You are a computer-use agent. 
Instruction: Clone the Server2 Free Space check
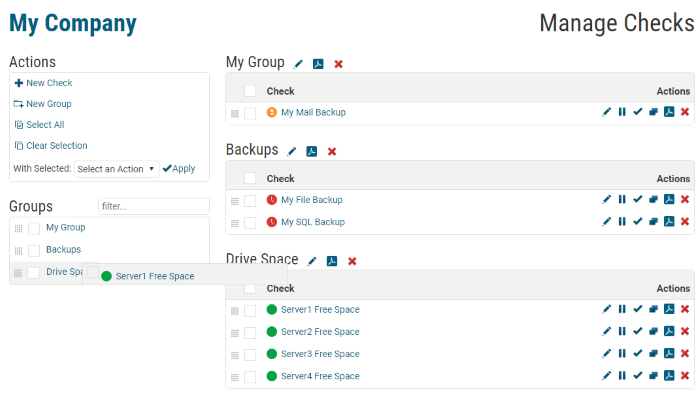653,331
